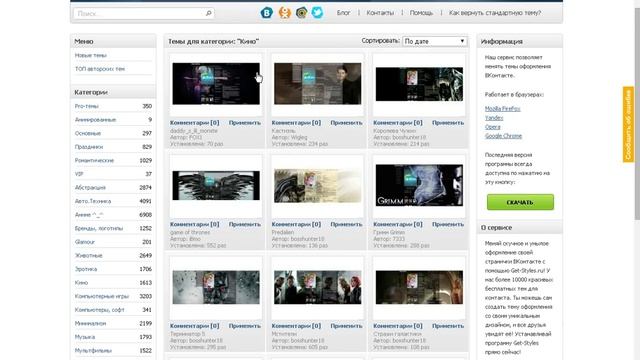Apply the Predalien theme via Применить
This screenshot has width=640, height=360.
(x=346, y=224)
